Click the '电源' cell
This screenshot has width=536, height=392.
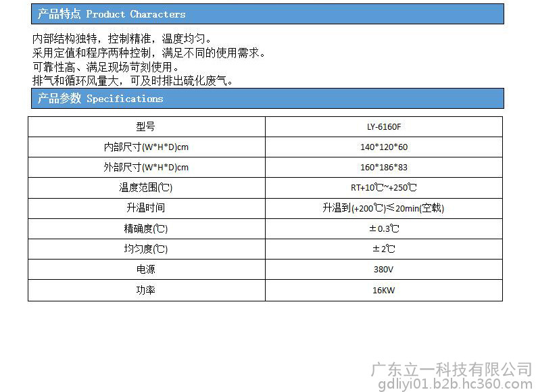[147, 269]
